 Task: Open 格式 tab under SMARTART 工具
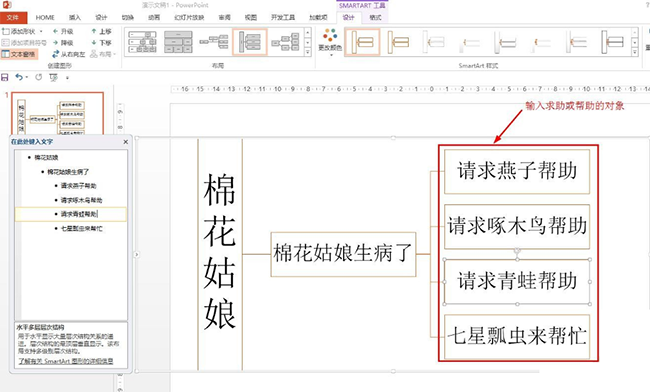[375, 17]
